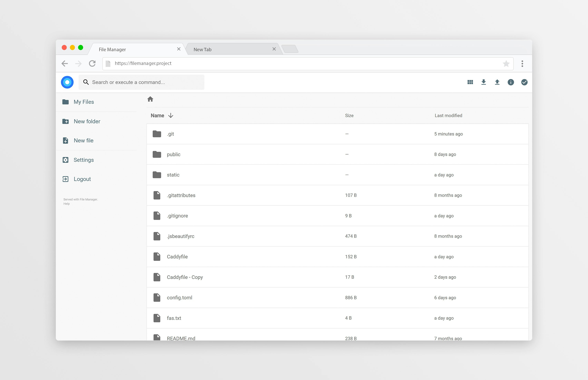Viewport: 588px width, 380px height.
Task: Navigate home via the house icon
Action: tap(150, 99)
